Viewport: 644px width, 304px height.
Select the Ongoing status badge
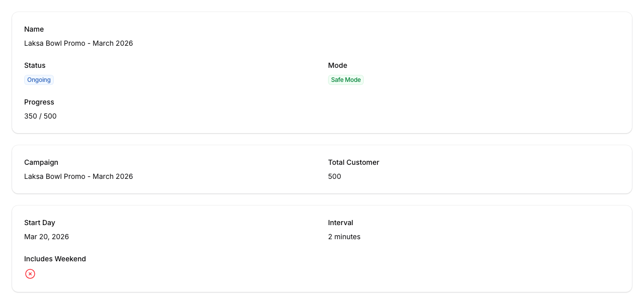39,79
